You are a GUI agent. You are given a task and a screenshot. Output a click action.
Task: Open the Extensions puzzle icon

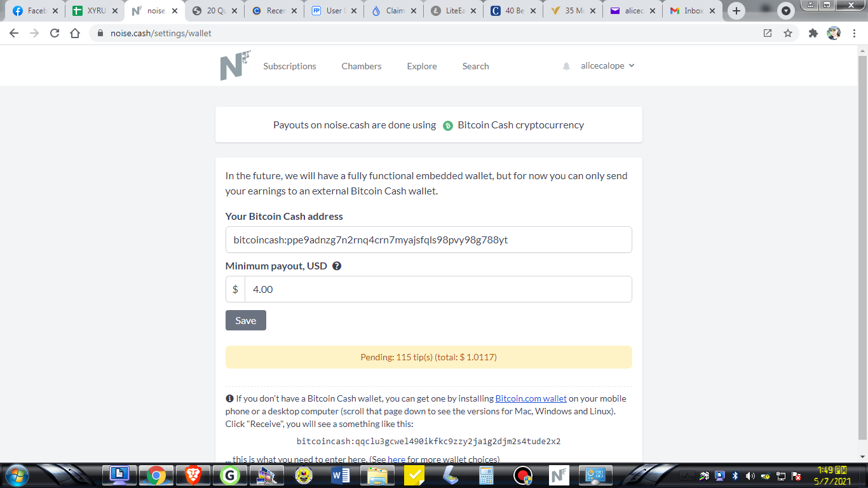click(x=813, y=33)
